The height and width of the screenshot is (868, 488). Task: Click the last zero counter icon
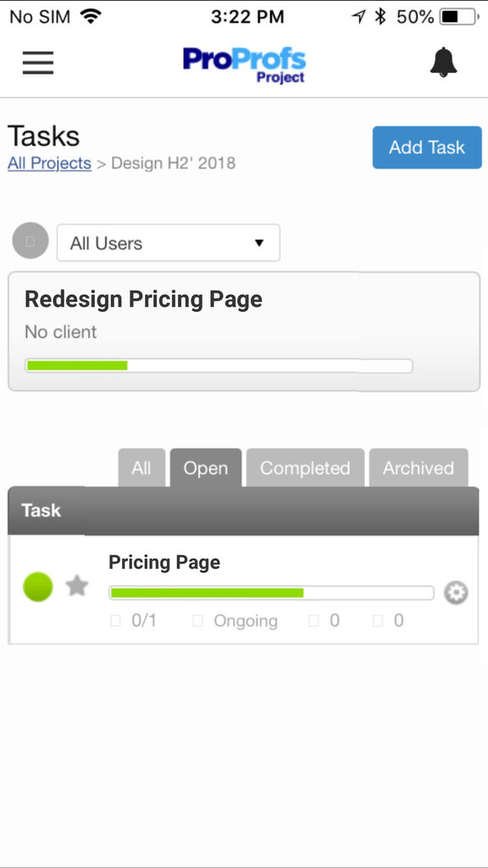click(x=378, y=620)
